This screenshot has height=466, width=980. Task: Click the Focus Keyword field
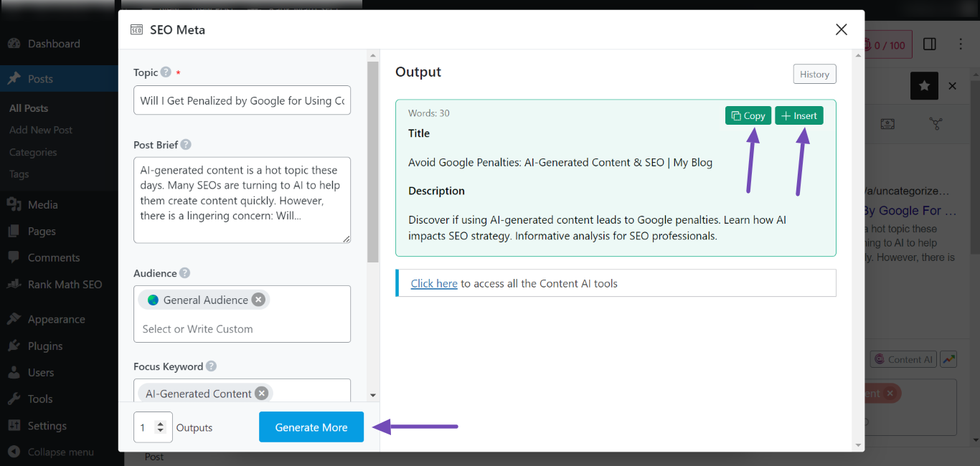click(x=242, y=391)
